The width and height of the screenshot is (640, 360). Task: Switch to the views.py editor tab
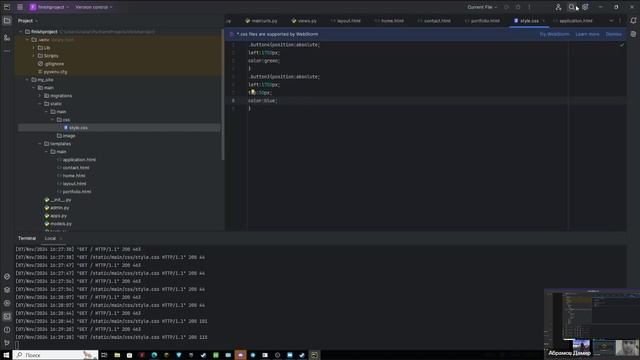coord(304,20)
